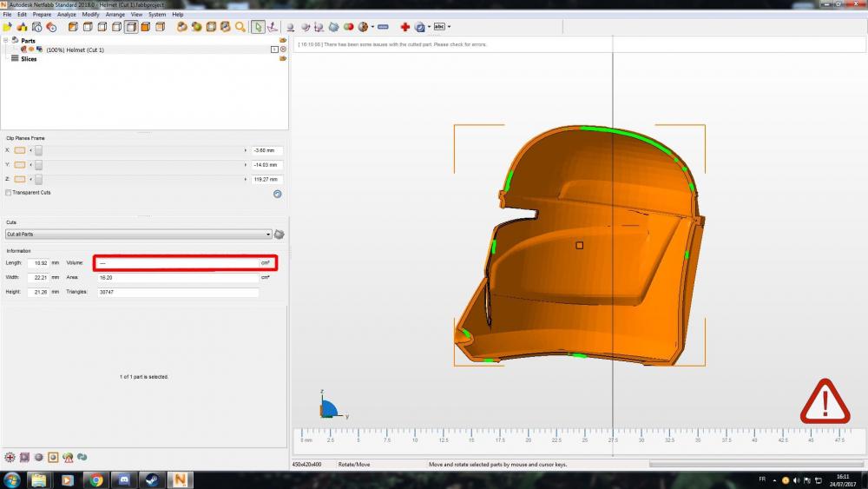
Task: Click the red cross Repair part icon
Action: coord(404,27)
